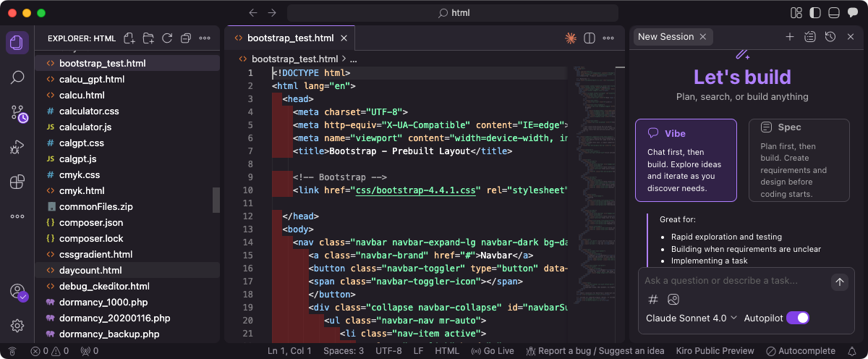Open the Source Control view
Image resolution: width=868 pixels, height=359 pixels.
click(18, 113)
